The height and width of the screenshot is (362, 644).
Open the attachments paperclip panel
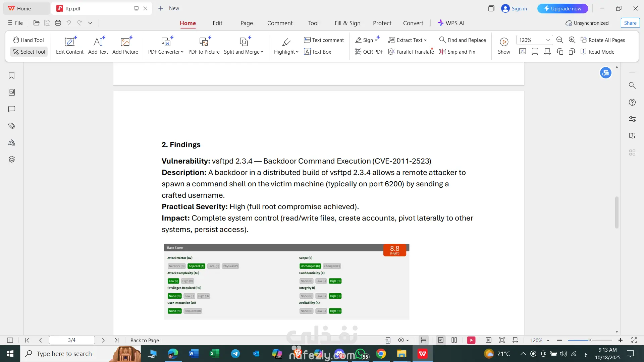[x=12, y=126]
